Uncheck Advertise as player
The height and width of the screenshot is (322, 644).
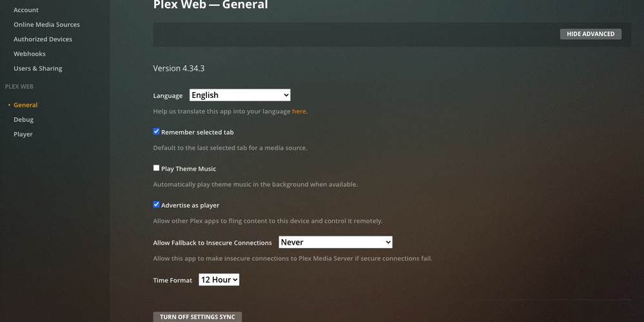[156, 204]
